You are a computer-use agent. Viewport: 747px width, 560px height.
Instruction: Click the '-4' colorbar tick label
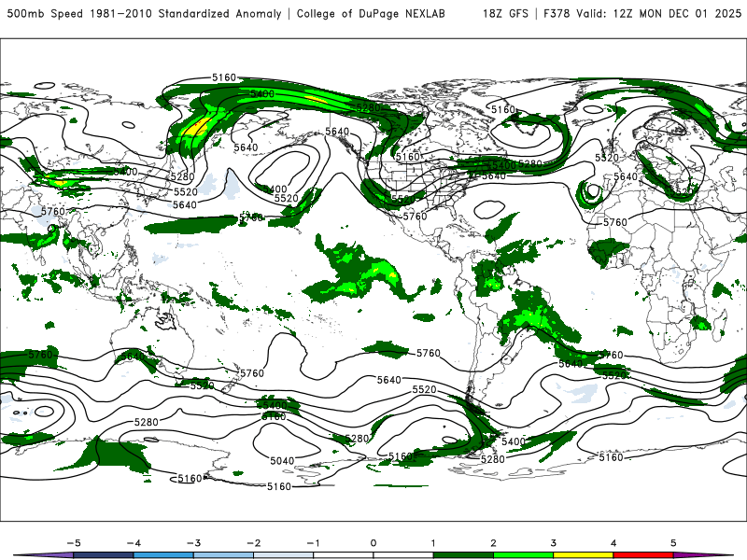click(134, 543)
